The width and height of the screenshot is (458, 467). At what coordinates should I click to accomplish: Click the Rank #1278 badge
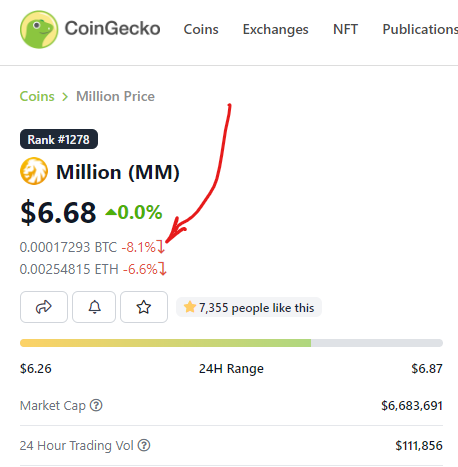tap(59, 139)
